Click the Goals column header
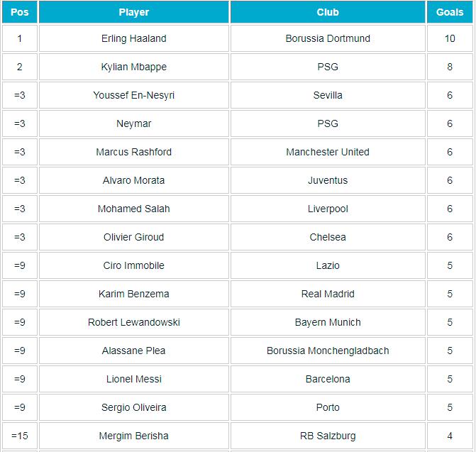The height and width of the screenshot is (452, 476). (x=450, y=12)
